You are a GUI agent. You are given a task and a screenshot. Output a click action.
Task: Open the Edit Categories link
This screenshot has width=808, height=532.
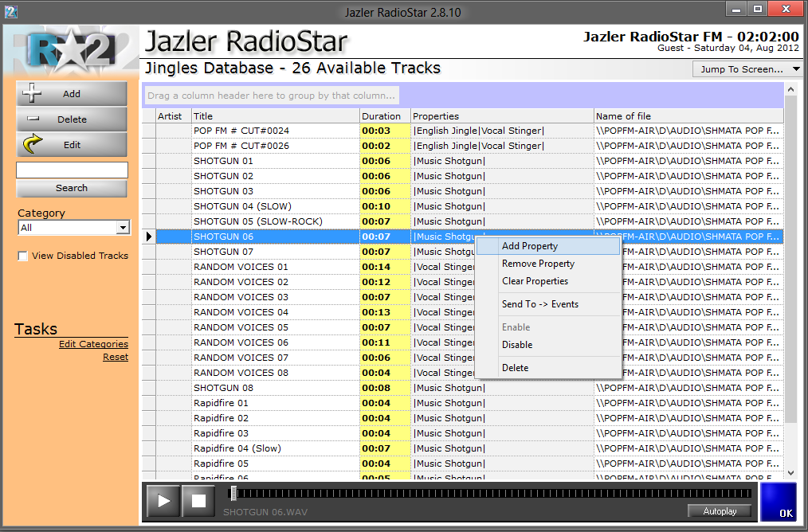(x=93, y=344)
